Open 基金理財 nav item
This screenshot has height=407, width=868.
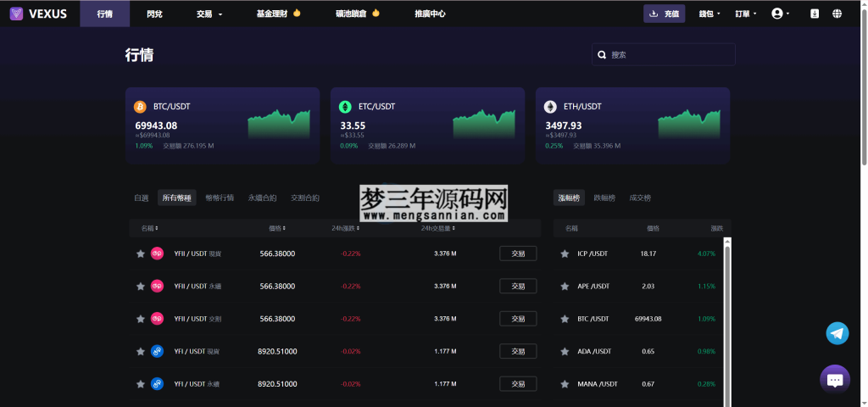coord(278,14)
